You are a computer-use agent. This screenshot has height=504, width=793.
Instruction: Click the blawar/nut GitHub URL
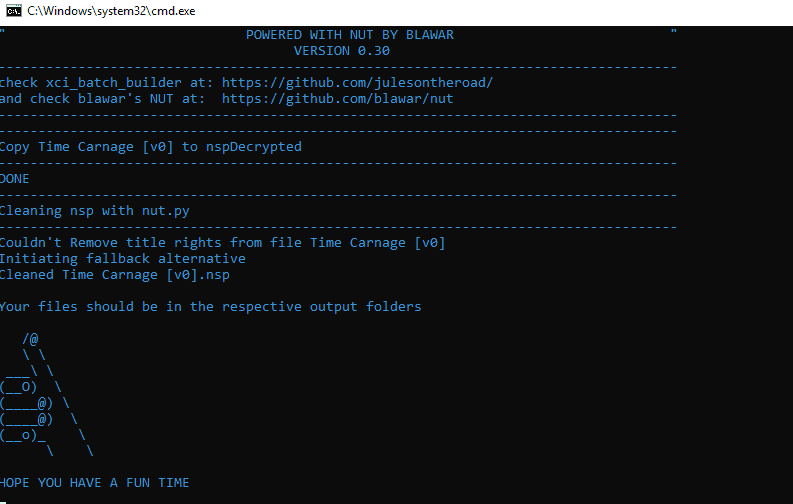337,99
